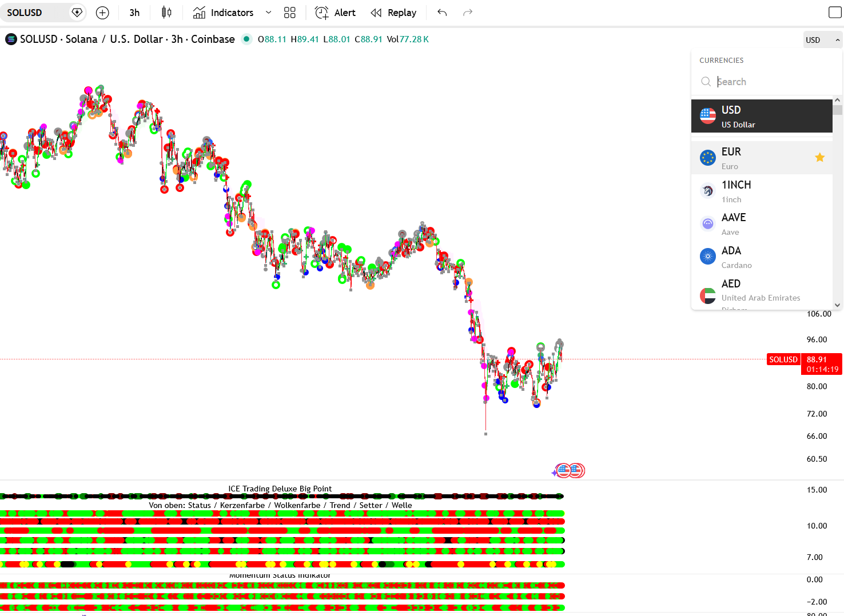This screenshot has height=616, width=844.
Task: Click the currency list scrollbar down arrow
Action: coord(838,305)
